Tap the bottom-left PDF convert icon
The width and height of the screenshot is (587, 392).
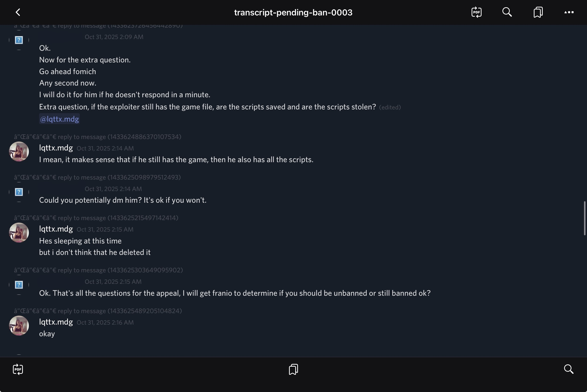coord(18,369)
